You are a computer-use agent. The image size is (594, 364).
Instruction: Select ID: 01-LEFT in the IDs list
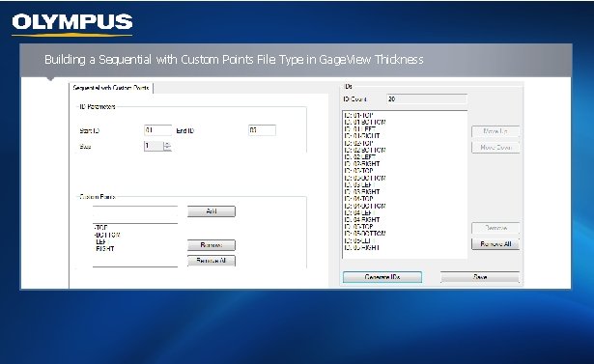tap(360, 129)
